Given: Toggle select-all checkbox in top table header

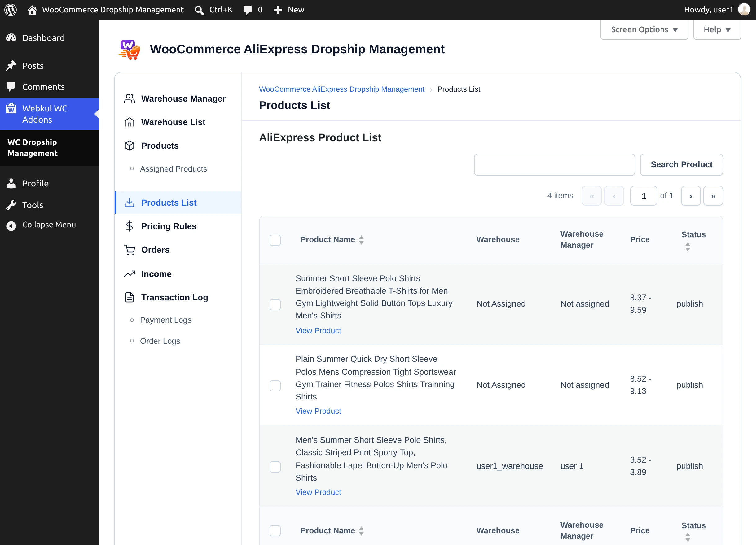Looking at the screenshot, I should coord(275,240).
